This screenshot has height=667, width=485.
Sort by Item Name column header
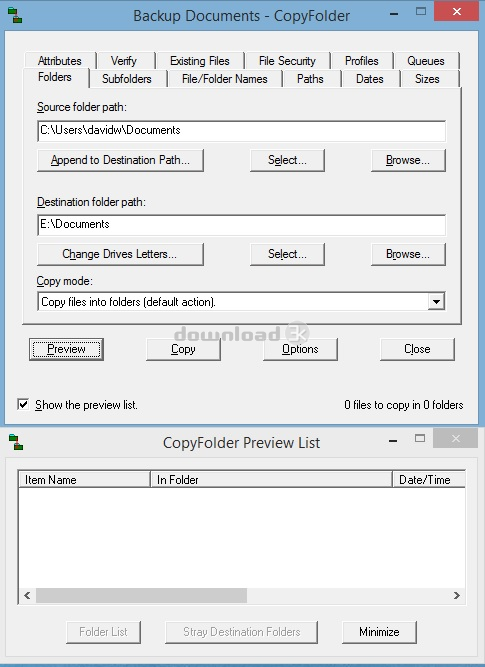click(84, 479)
